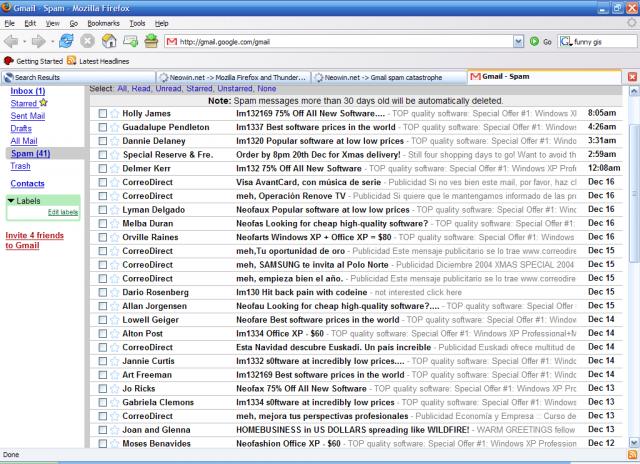The image size is (640, 464).
Task: Open the address bar history dropdown
Action: tap(518, 41)
